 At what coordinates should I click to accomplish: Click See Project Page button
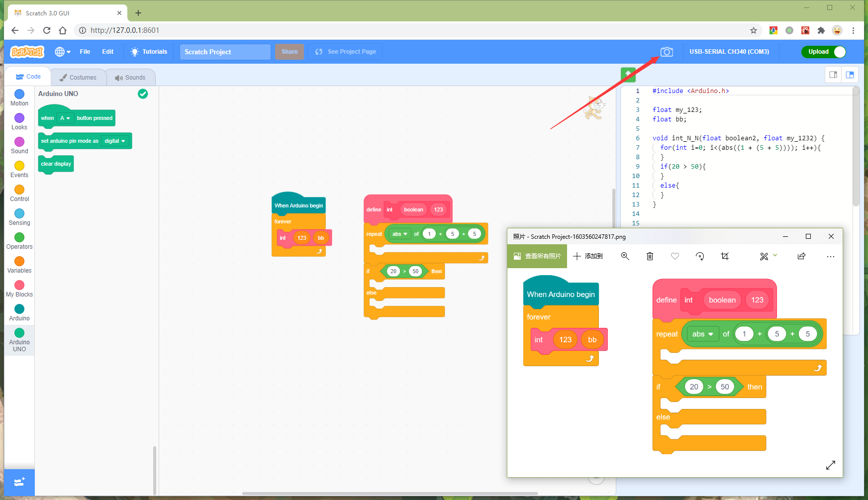tap(345, 52)
